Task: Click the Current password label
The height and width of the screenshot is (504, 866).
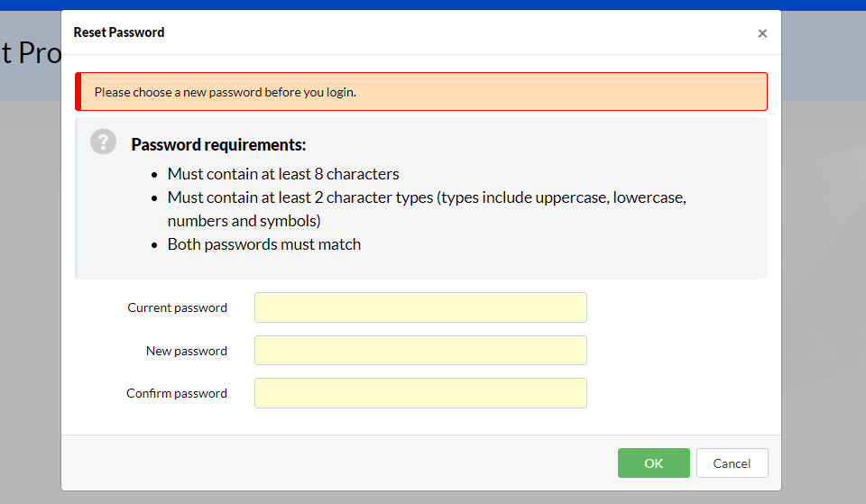Action: 178,308
